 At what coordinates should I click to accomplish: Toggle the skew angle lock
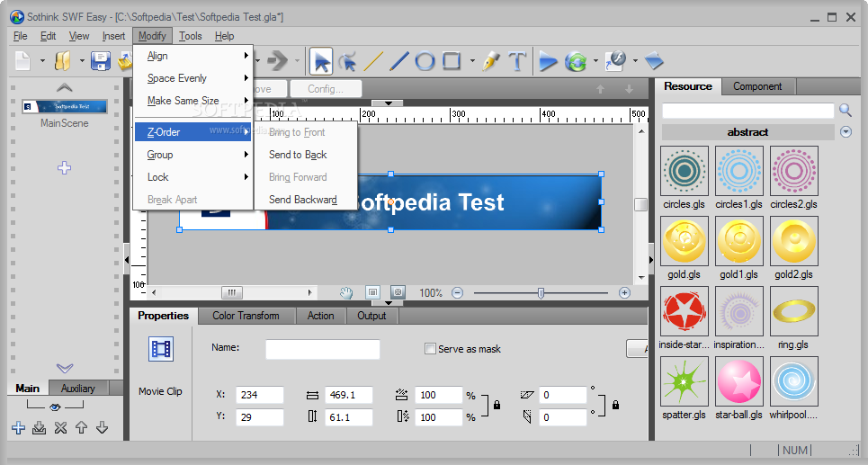pyautogui.click(x=615, y=406)
